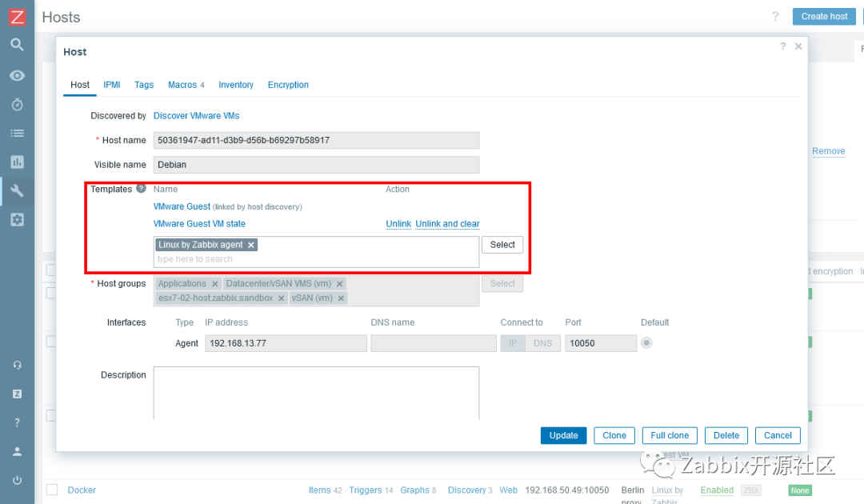Screen dimensions: 864x504
Task: Open the sidebar Help question mark icon
Action: [x=17, y=422]
